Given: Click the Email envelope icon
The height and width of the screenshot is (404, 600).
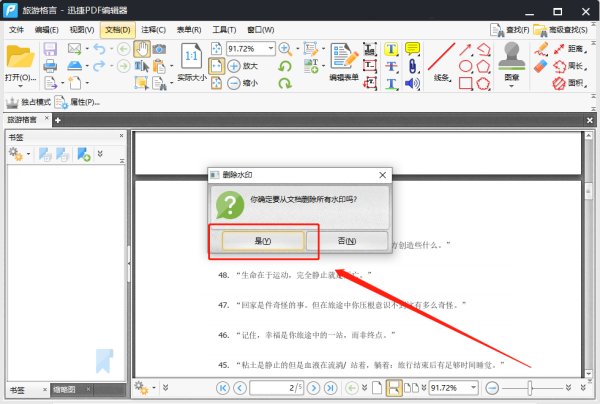Looking at the screenshot, I should (x=74, y=49).
